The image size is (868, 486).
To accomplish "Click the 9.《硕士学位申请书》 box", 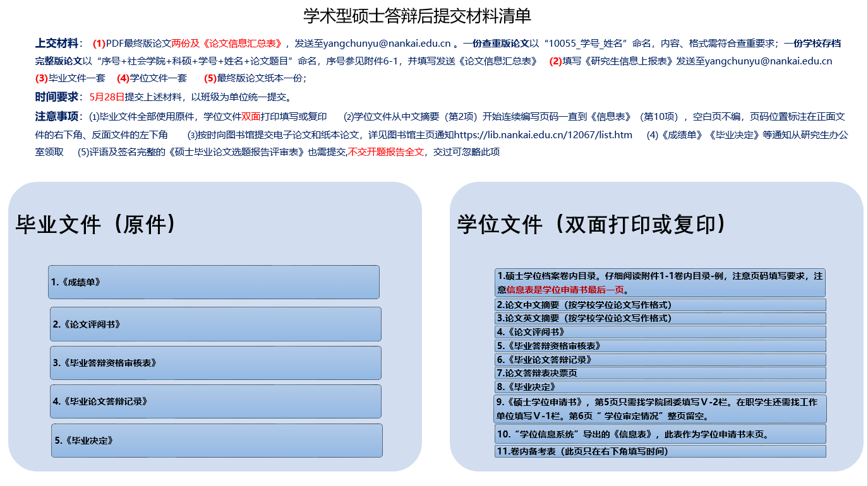I will click(x=660, y=409).
